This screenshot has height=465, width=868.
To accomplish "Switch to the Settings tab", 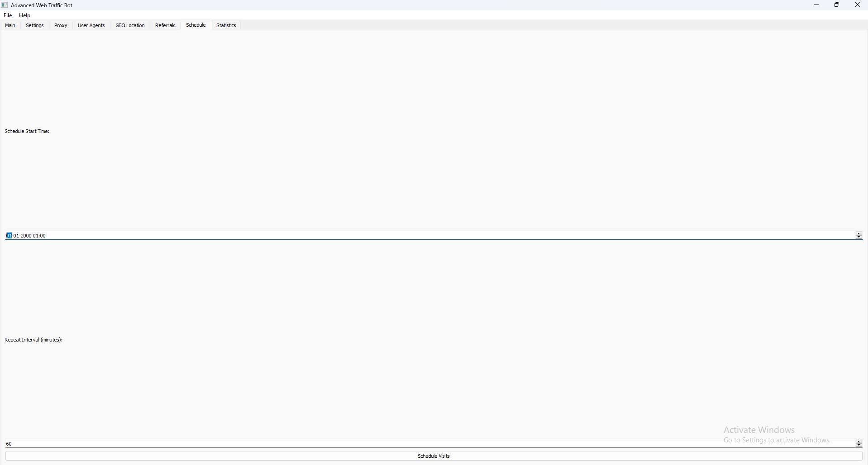I will pos(35,26).
